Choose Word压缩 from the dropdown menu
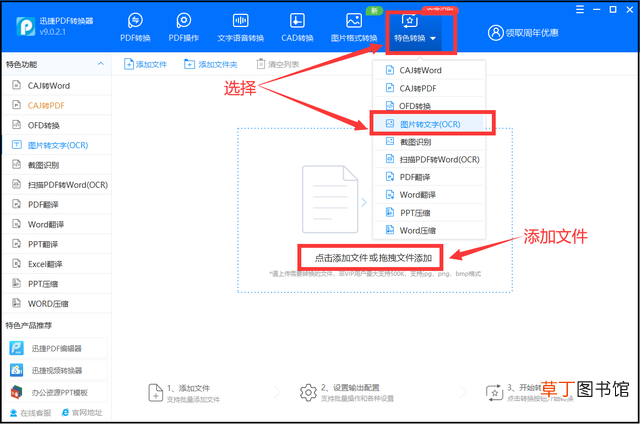This screenshot has width=640, height=424. pyautogui.click(x=429, y=230)
